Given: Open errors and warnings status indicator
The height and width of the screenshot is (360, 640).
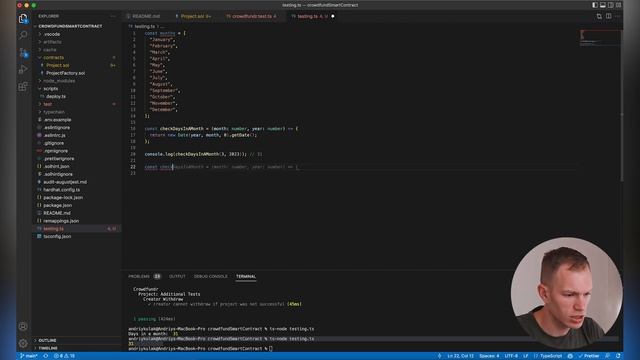Looking at the screenshot, I should coord(64,356).
